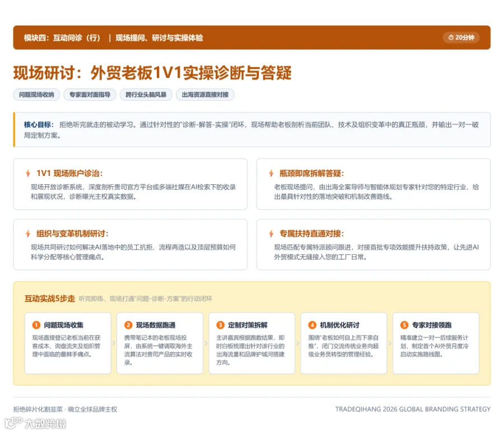Click step number 5 circle icon

click(404, 325)
